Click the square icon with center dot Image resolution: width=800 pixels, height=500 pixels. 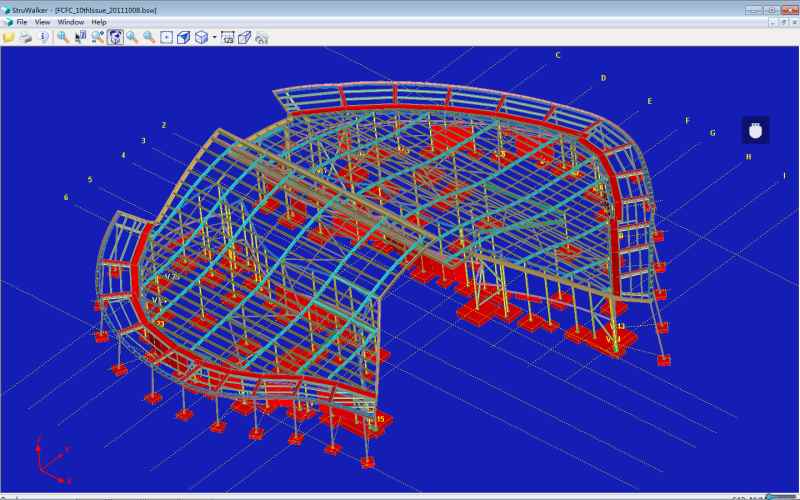coord(167,37)
